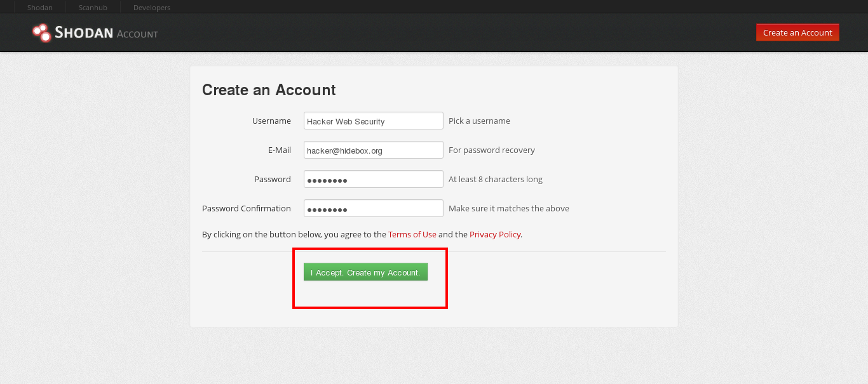Image resolution: width=868 pixels, height=384 pixels.
Task: Click the Password Confirmation label
Action: 247,208
